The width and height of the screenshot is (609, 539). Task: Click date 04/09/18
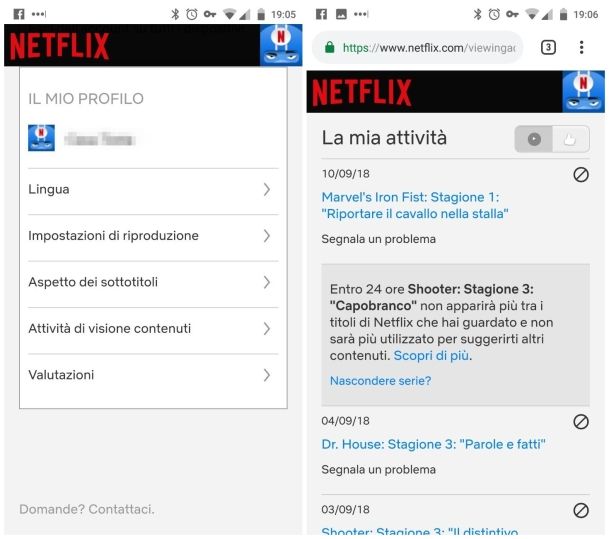(x=346, y=421)
